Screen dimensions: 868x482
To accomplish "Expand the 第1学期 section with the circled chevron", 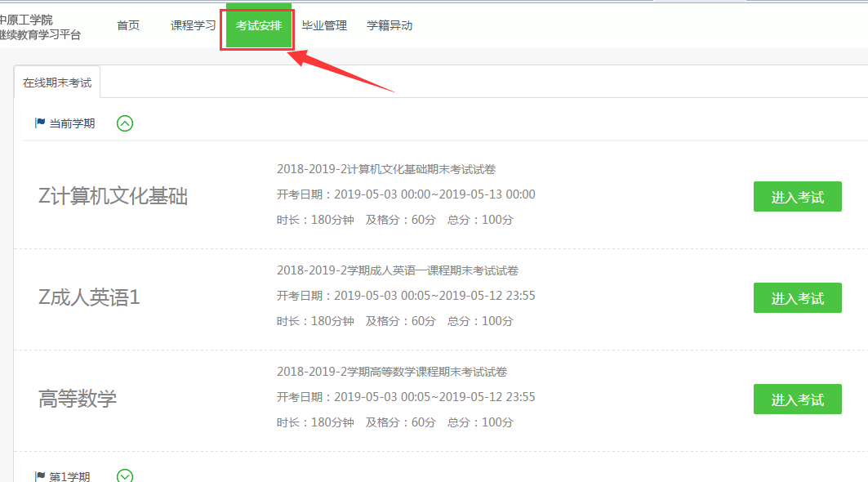I will (125, 475).
